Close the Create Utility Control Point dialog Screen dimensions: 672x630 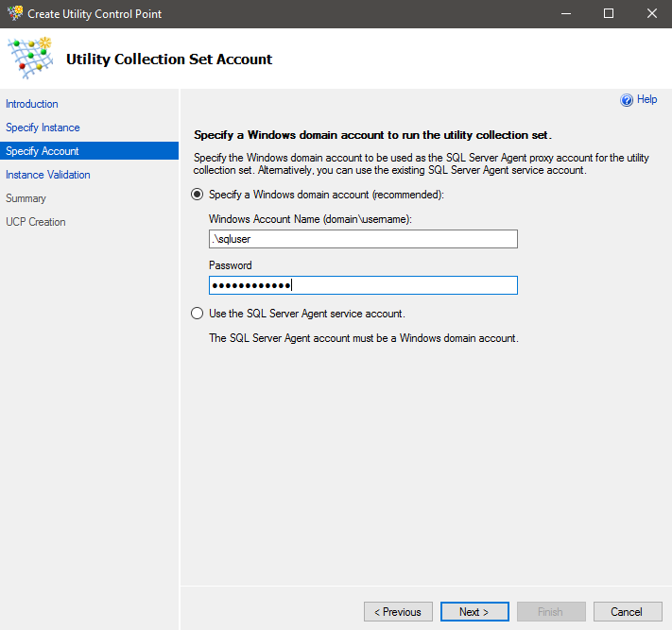pyautogui.click(x=652, y=14)
